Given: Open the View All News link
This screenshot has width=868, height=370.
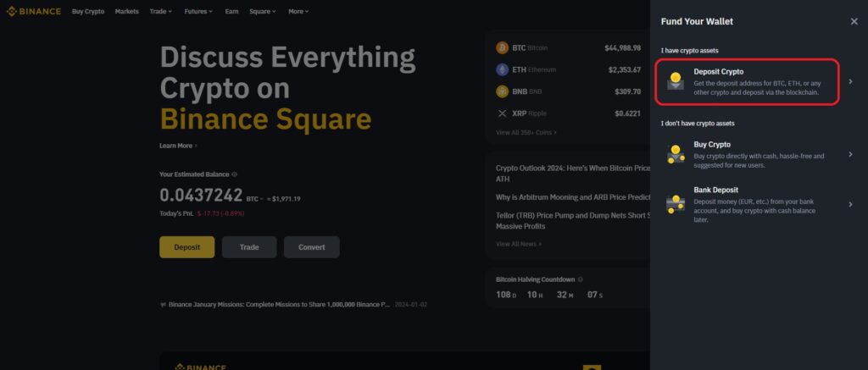Looking at the screenshot, I should pos(519,244).
